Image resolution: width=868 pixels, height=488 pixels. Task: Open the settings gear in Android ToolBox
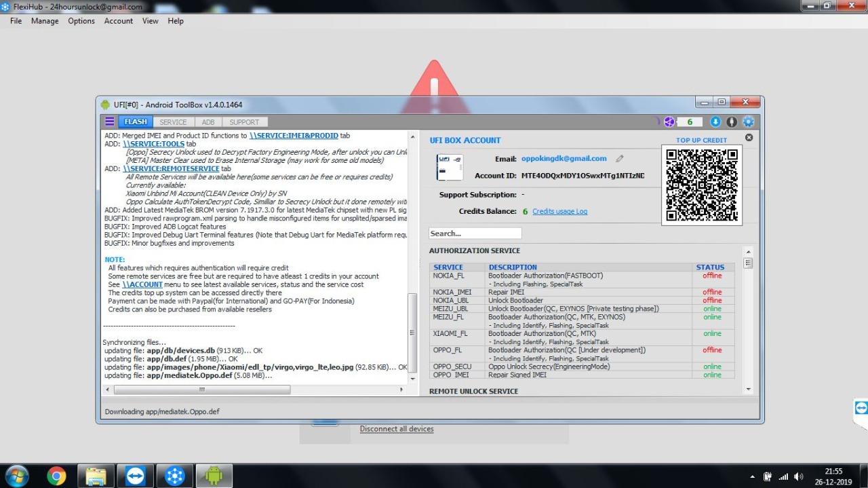(749, 121)
